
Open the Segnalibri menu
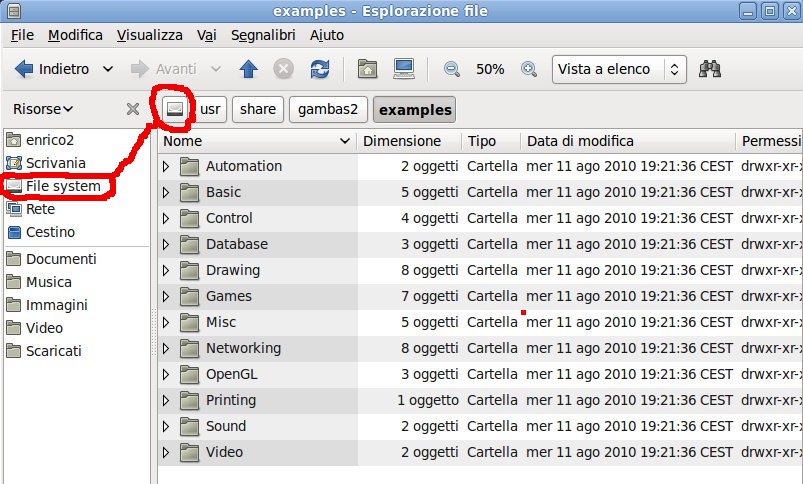point(263,35)
